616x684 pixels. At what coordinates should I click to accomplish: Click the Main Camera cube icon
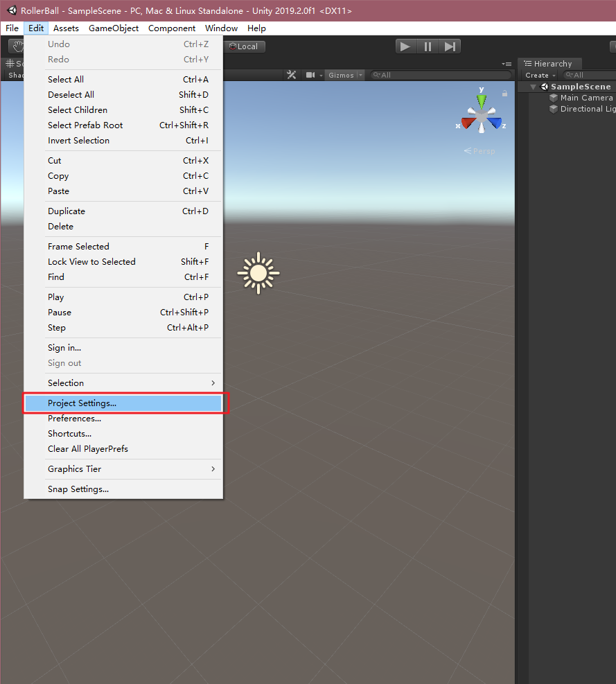coord(554,98)
